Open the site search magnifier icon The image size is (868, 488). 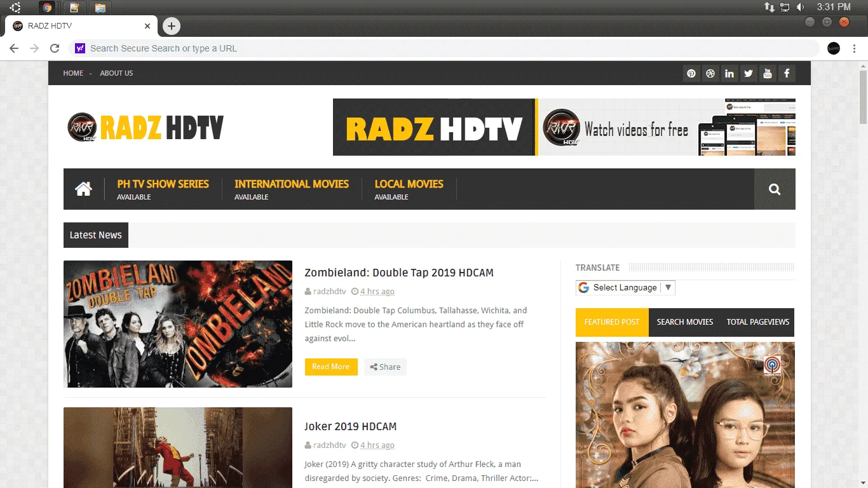coord(775,189)
